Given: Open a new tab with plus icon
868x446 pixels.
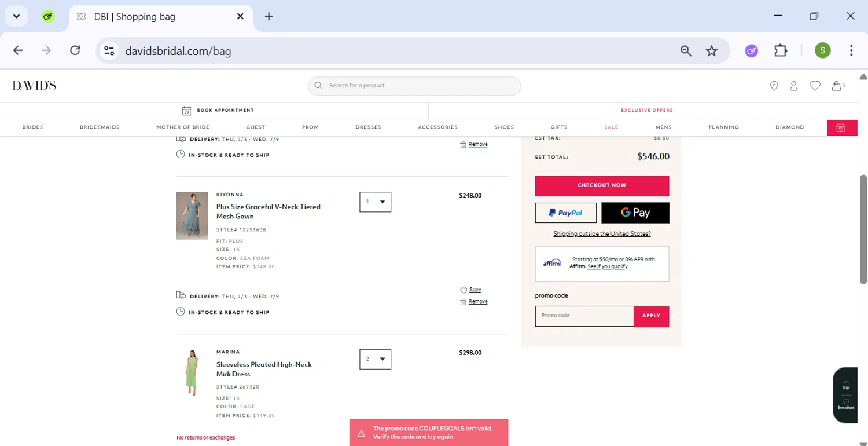Looking at the screenshot, I should point(269,16).
